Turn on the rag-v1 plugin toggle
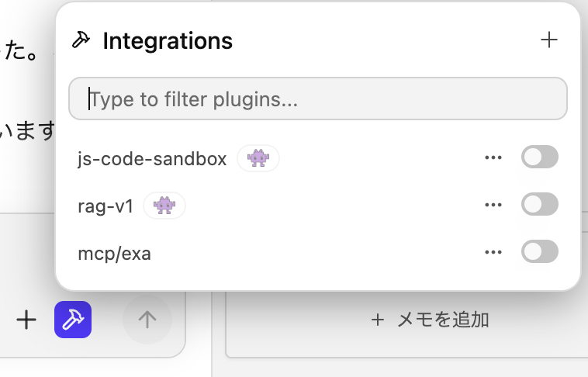The image size is (588, 377). click(x=539, y=205)
